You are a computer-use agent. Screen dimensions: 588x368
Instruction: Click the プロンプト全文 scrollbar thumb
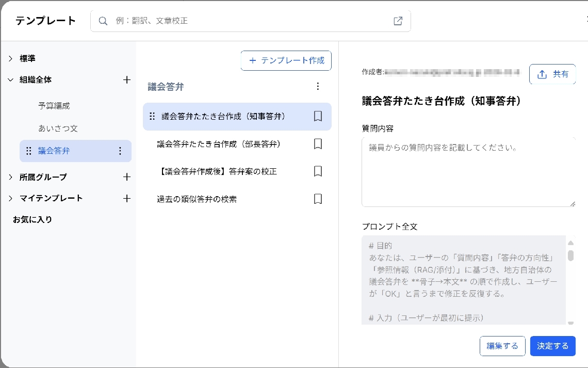[570, 255]
